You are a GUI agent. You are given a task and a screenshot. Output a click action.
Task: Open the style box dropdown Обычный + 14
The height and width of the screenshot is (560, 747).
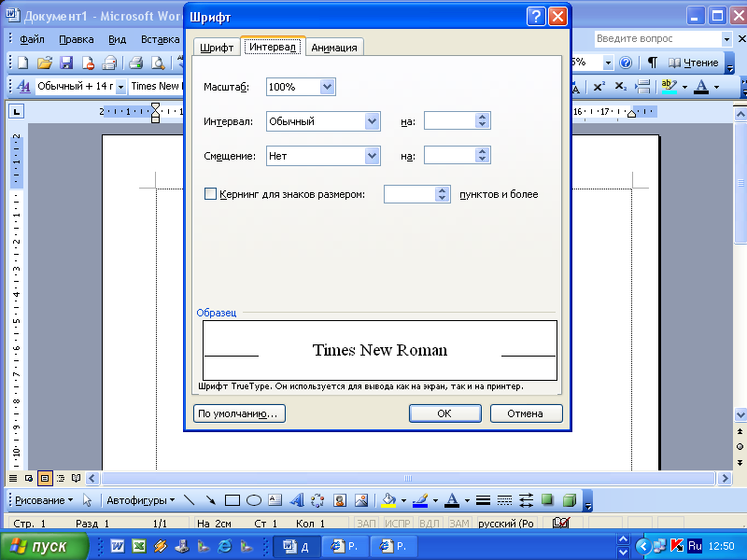coord(121,87)
